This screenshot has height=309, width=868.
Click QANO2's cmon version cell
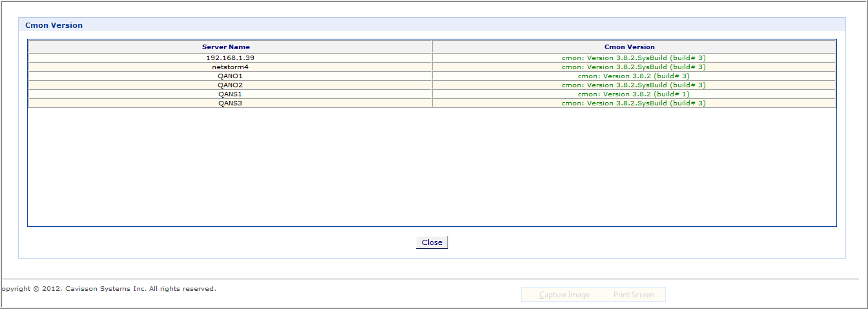pyautogui.click(x=634, y=85)
